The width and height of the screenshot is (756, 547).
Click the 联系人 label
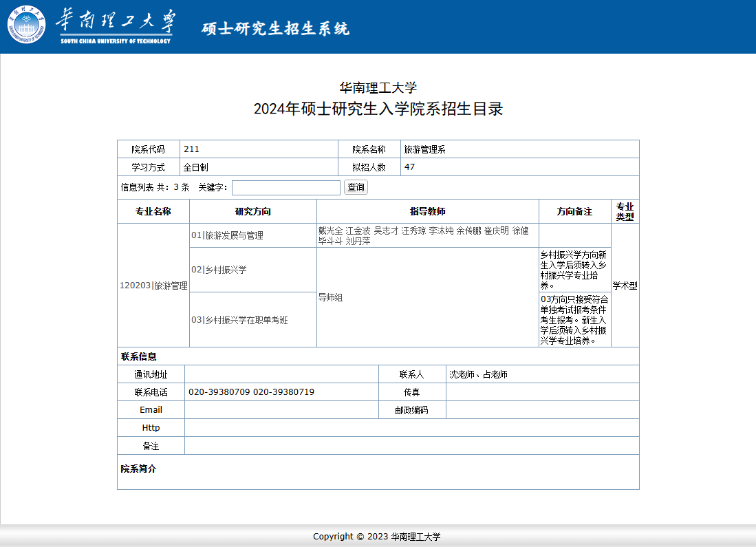[412, 374]
